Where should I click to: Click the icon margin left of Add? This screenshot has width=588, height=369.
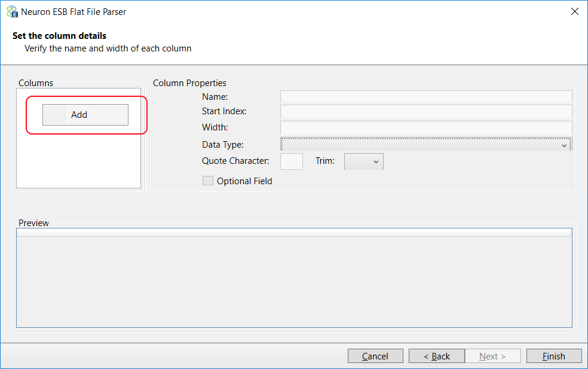(54, 115)
